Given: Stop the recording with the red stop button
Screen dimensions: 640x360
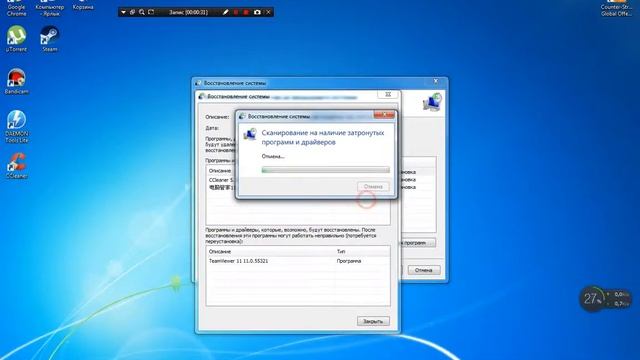Looking at the screenshot, I should (246, 12).
